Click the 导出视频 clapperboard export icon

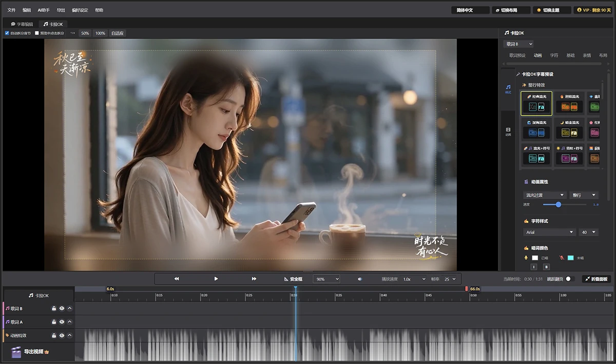[x=16, y=352]
